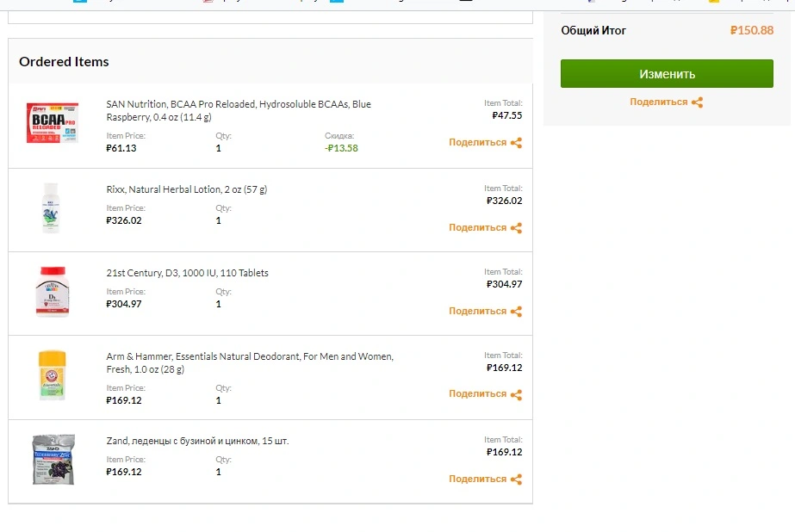Open Arm & Hammer Essentials Deodorant title
The width and height of the screenshot is (795, 532).
(250, 362)
